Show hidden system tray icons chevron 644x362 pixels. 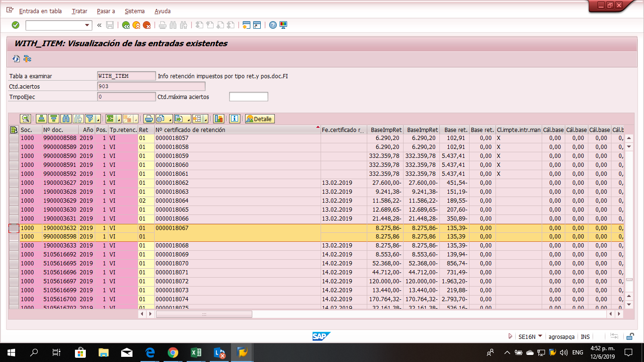click(507, 352)
